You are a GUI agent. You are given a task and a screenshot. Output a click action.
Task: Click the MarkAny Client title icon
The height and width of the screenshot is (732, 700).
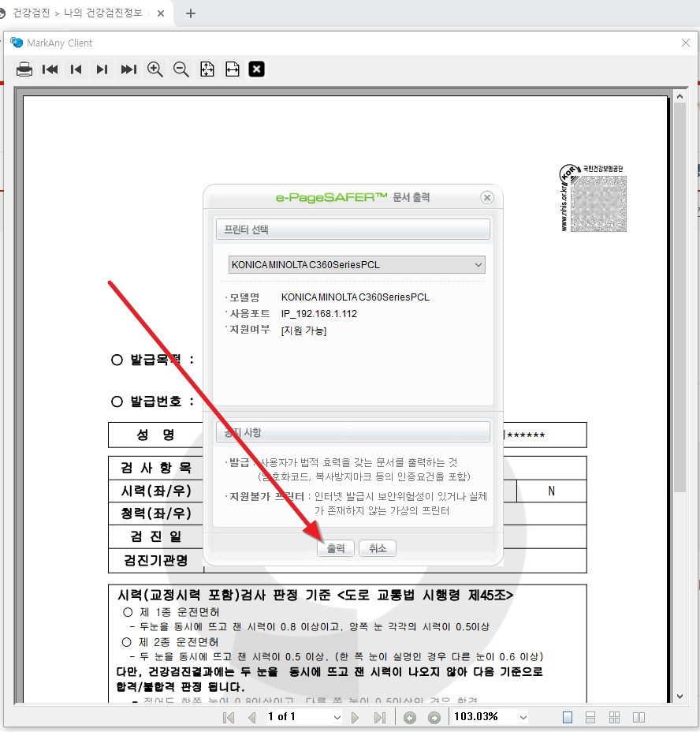coord(17,43)
